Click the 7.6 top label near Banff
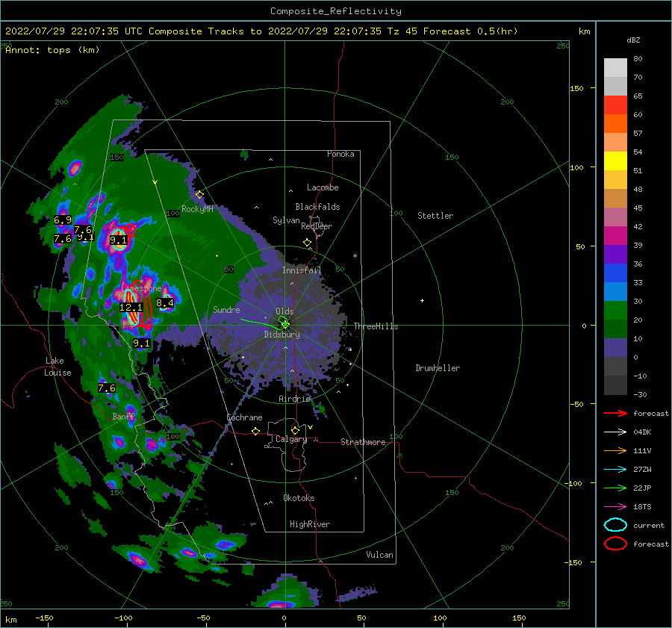 point(107,388)
